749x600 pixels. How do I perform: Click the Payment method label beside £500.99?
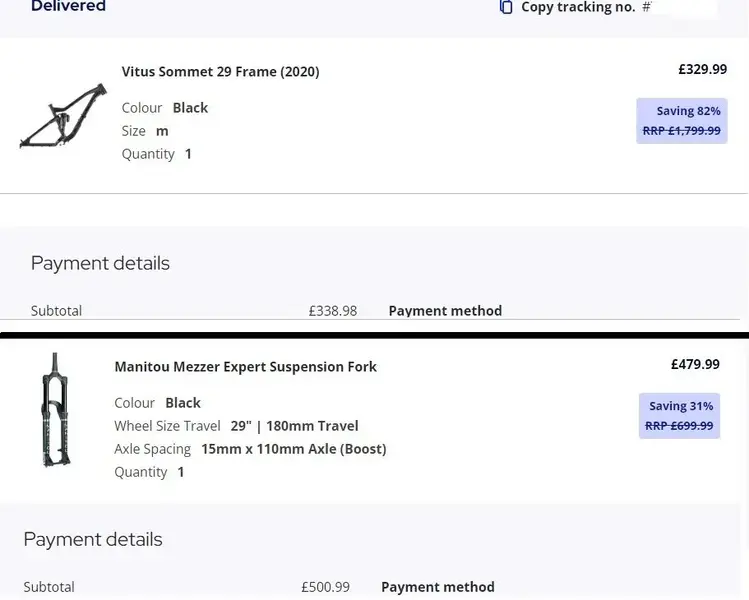click(438, 587)
